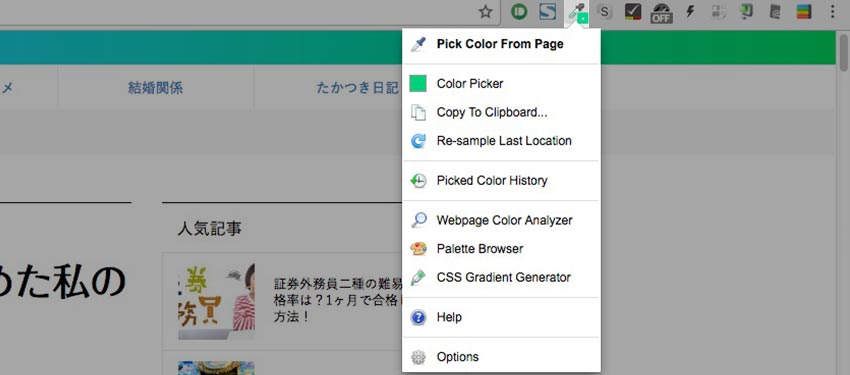
Task: Click the magnifier icon for Webpage Color Analyzer
Action: tap(418, 220)
